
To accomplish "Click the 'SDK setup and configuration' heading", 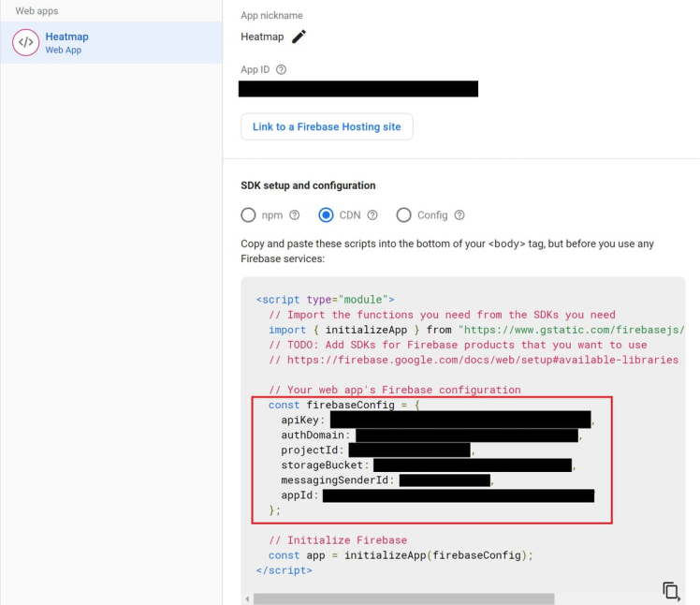I will [x=308, y=185].
